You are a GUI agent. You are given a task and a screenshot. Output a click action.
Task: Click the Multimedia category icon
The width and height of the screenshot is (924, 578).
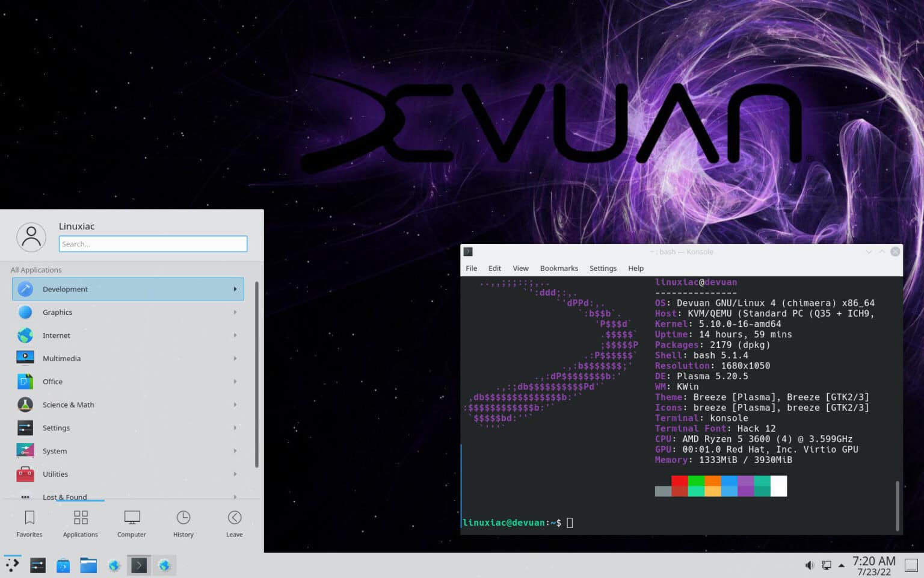pyautogui.click(x=25, y=358)
